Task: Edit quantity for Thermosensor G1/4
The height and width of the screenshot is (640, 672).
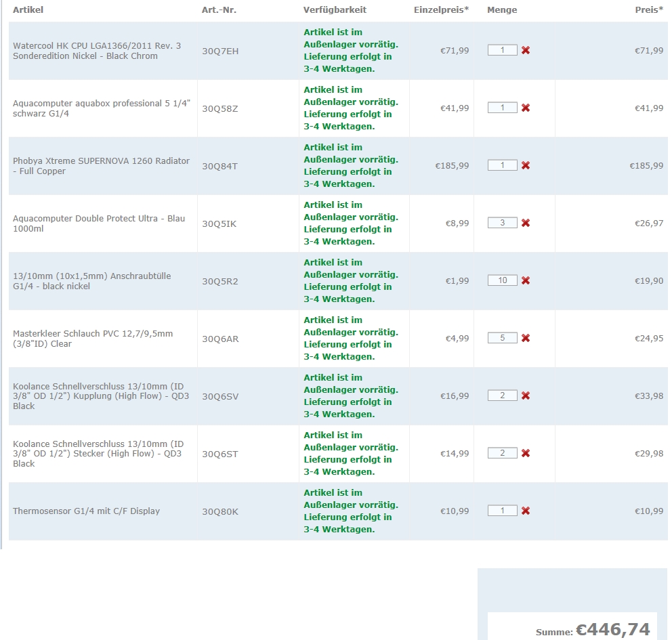Action: click(x=502, y=511)
